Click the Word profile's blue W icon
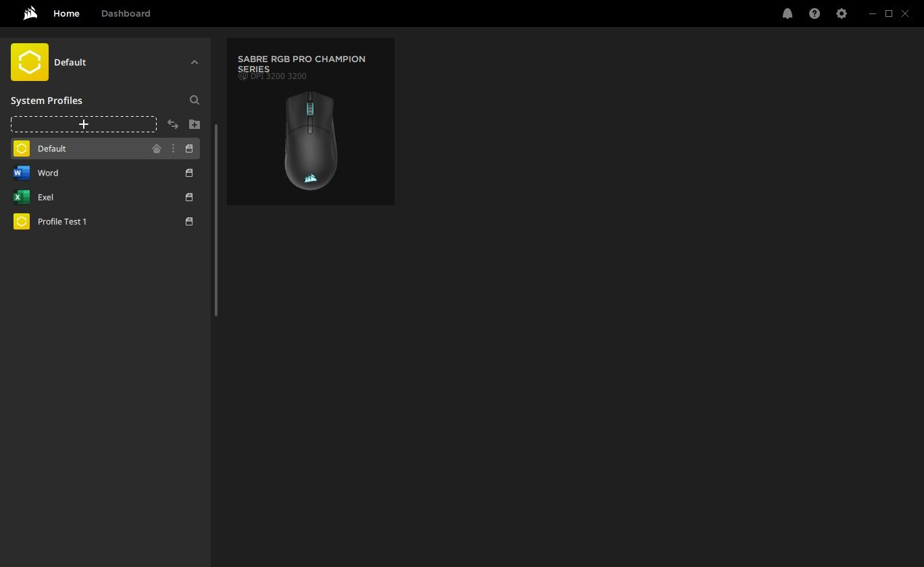 [x=22, y=173]
